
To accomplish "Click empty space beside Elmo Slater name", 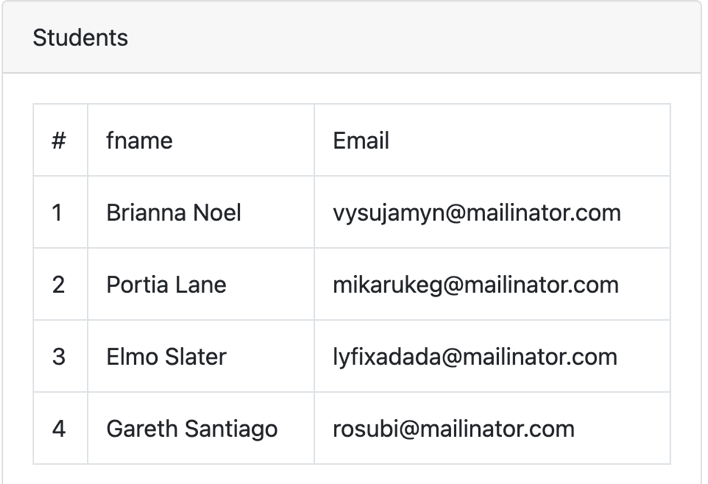I will (x=270, y=356).
